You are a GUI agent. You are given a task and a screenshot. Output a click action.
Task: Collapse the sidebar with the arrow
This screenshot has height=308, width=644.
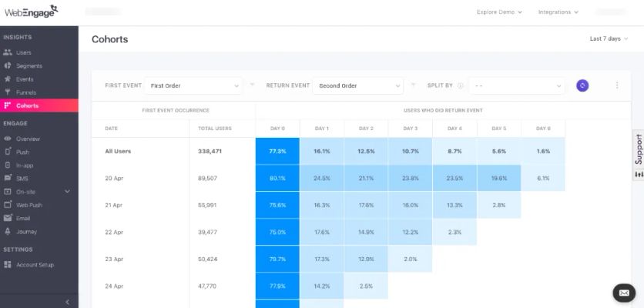click(67, 302)
